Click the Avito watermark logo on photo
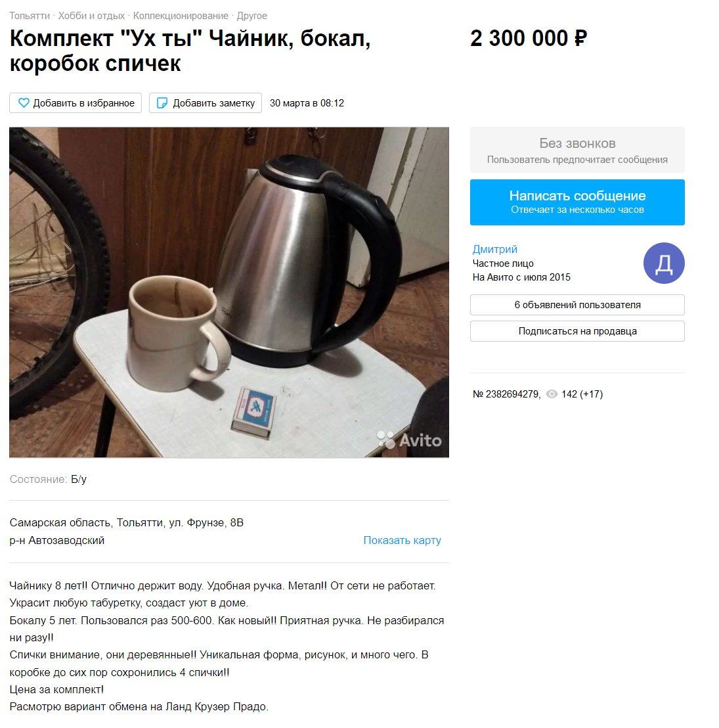 [409, 440]
